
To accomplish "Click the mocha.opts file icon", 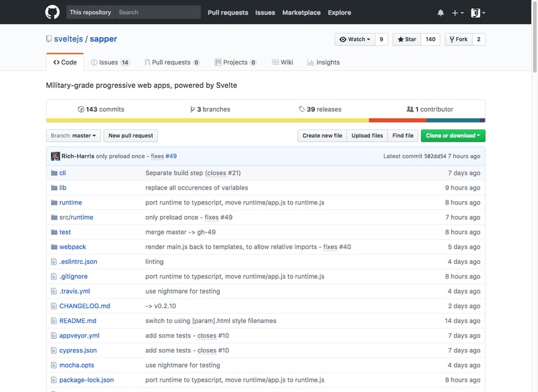I will click(54, 365).
